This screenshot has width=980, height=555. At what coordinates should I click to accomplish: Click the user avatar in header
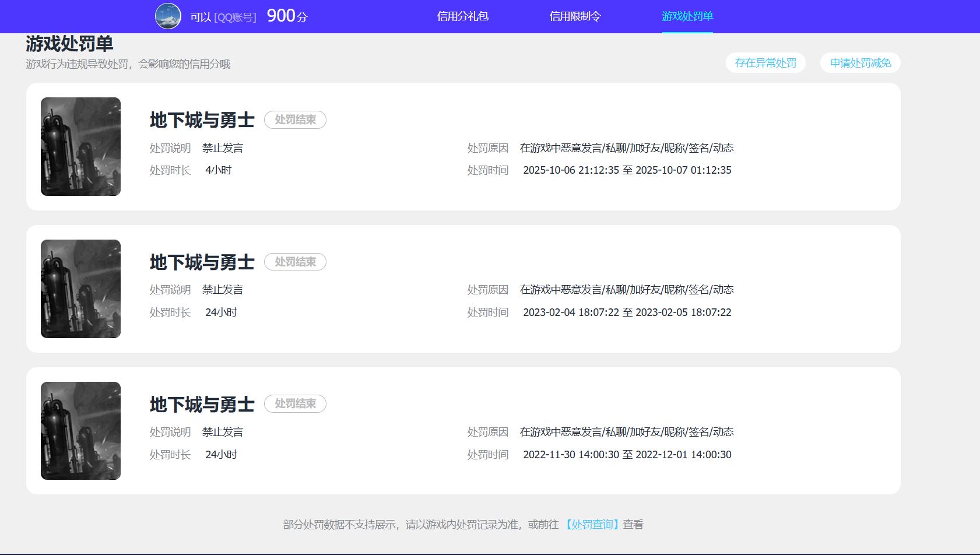click(x=168, y=16)
